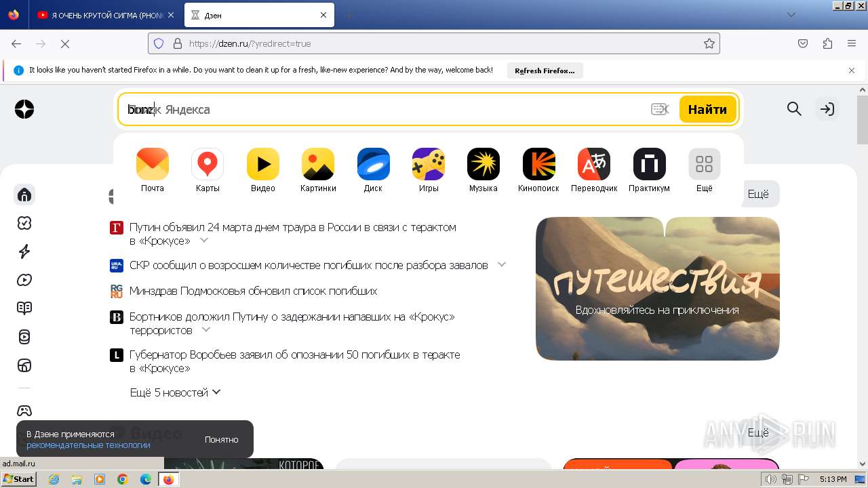The width and height of the screenshot is (868, 488).
Task: Open the Диск cloud storage icon
Action: coord(373,164)
